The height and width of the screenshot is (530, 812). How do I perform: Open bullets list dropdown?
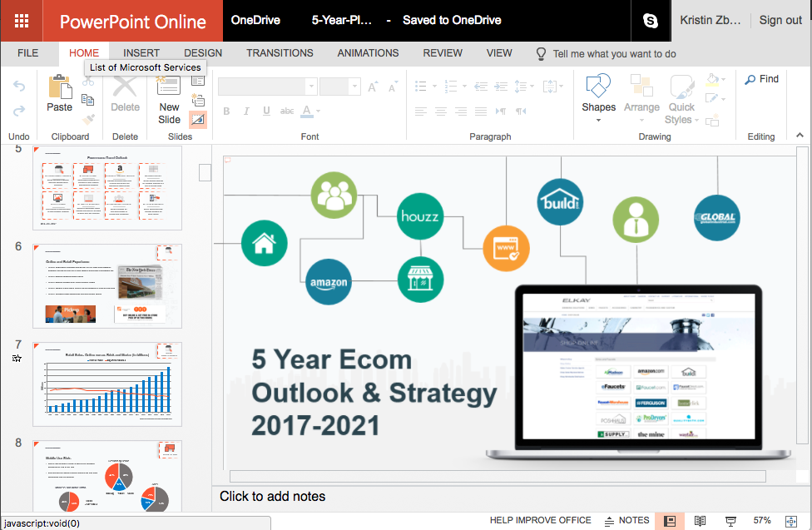[x=434, y=86]
